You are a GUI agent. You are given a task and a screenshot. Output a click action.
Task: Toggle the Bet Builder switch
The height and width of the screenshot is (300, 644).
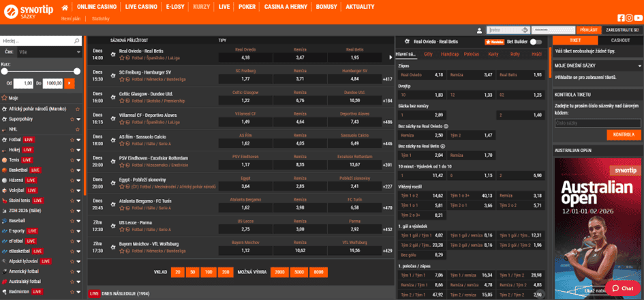pos(536,42)
